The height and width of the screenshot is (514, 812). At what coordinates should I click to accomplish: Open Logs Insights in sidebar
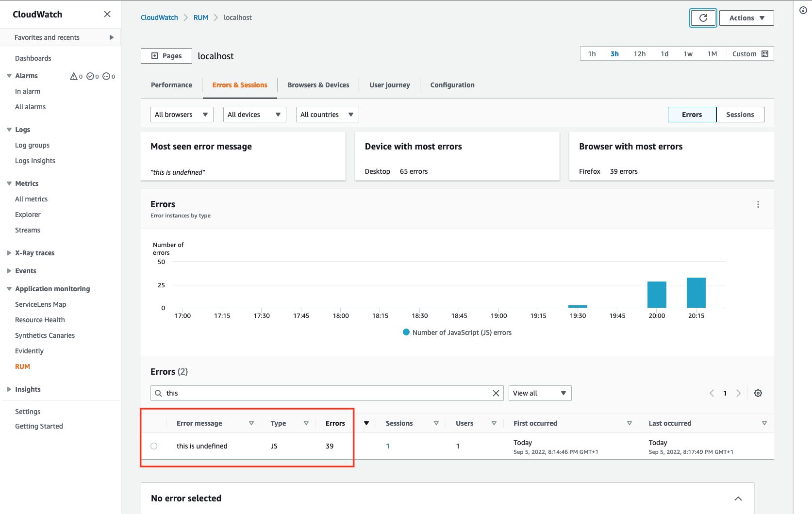[35, 161]
